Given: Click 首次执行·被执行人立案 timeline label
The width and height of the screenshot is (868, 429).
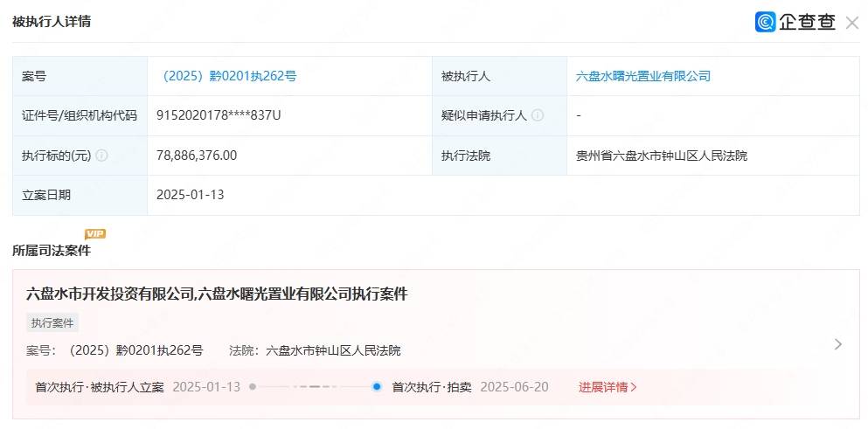Looking at the screenshot, I should [100, 387].
